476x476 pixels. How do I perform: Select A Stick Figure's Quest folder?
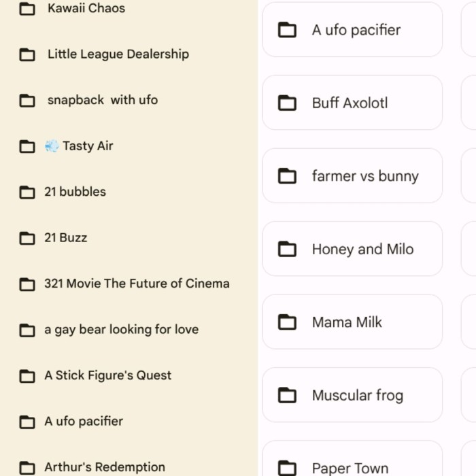coord(107,375)
